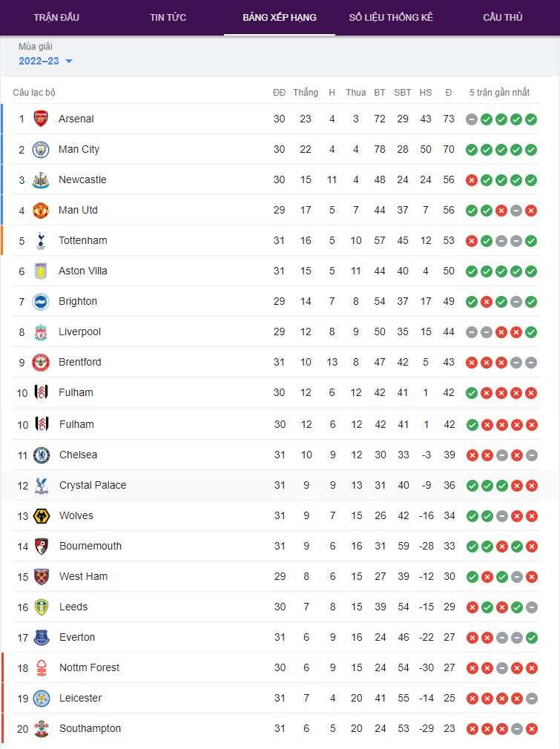Click the Liverpool club crest
Viewport: 560px width, 749px height.
coord(41,331)
